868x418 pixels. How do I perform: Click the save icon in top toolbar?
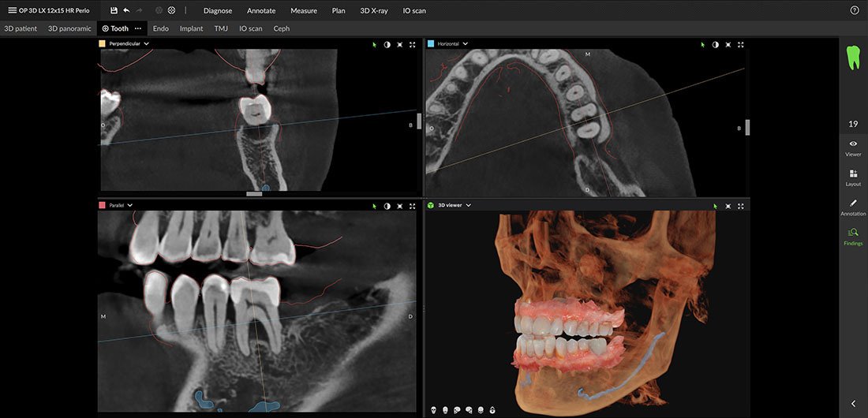point(114,10)
